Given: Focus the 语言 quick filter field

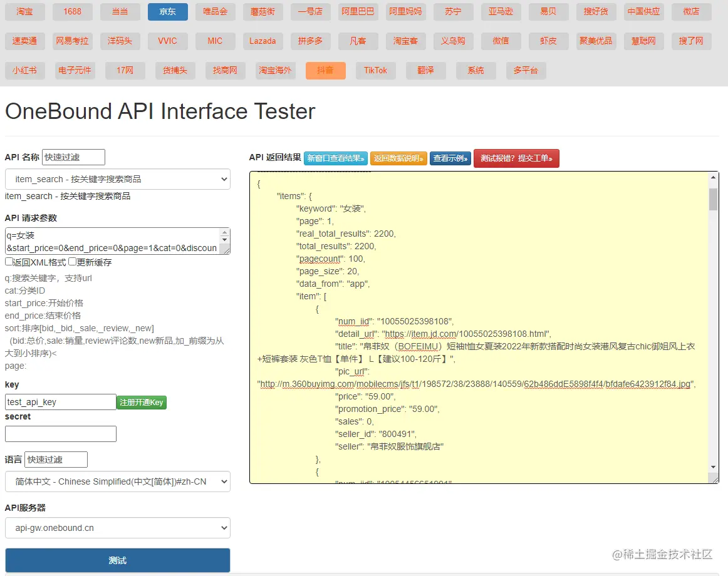Looking at the screenshot, I should pyautogui.click(x=56, y=460).
